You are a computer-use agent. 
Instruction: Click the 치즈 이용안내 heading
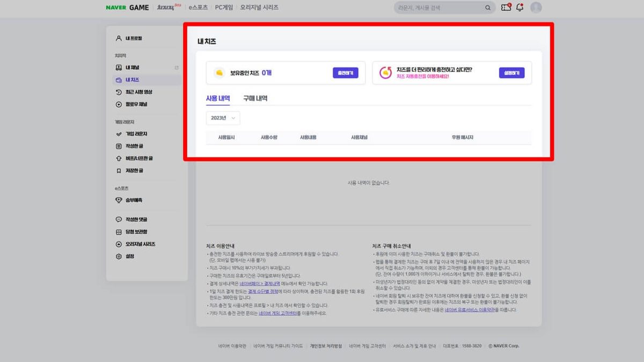[220, 246]
